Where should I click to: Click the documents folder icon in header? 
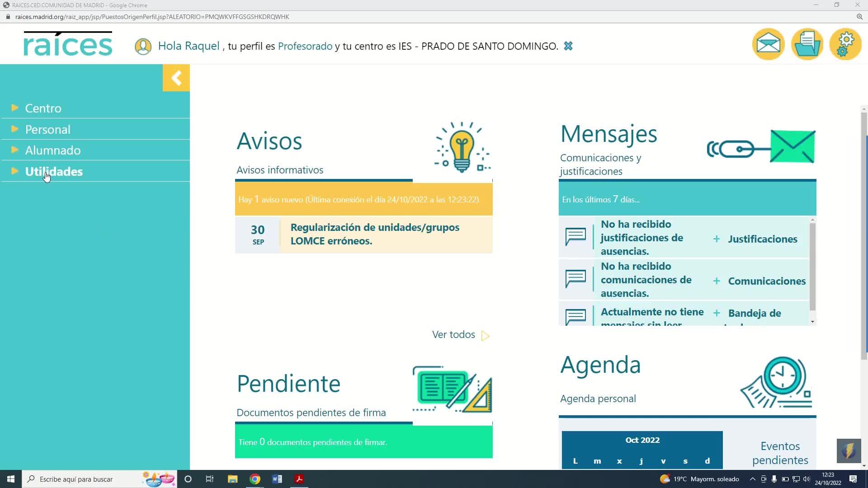807,44
